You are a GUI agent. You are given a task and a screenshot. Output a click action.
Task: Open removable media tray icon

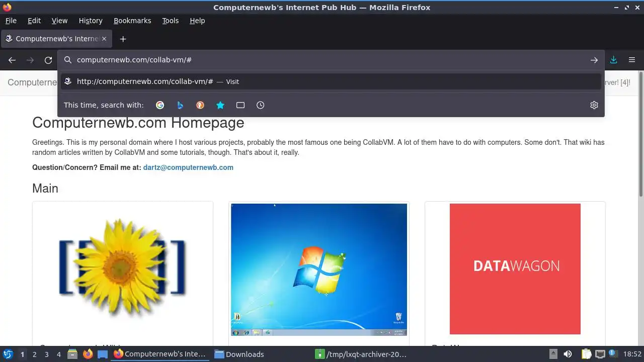pos(553,354)
